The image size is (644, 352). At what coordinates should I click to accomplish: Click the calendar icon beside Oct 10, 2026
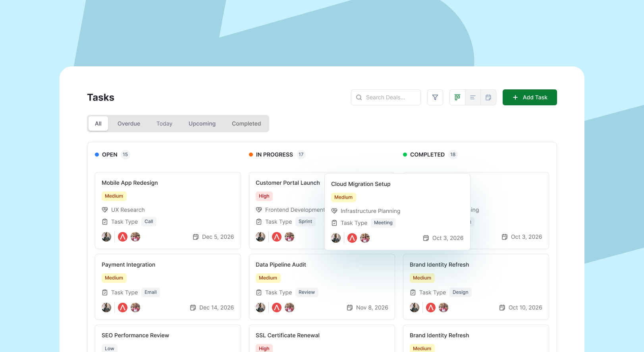(x=502, y=308)
